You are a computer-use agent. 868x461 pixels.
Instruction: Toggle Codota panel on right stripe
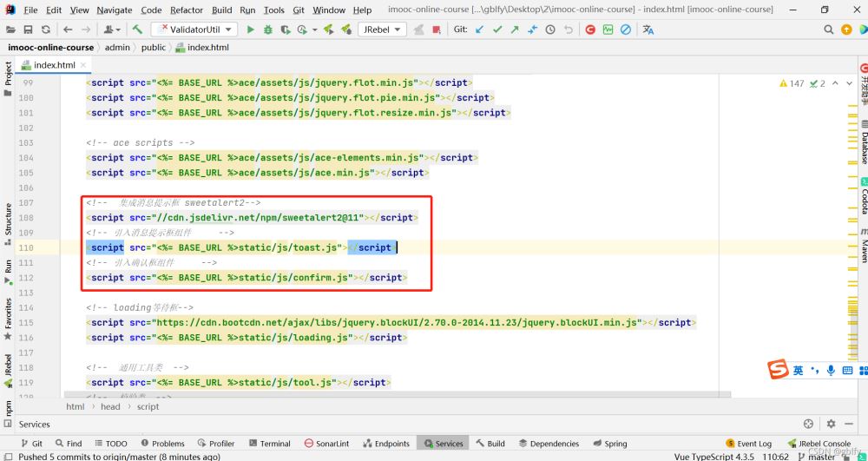[864, 196]
